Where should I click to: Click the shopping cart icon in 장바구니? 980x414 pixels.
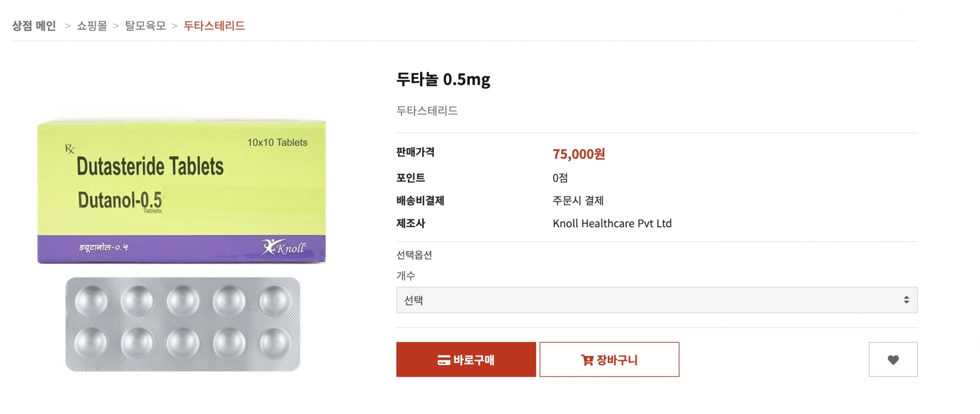587,361
